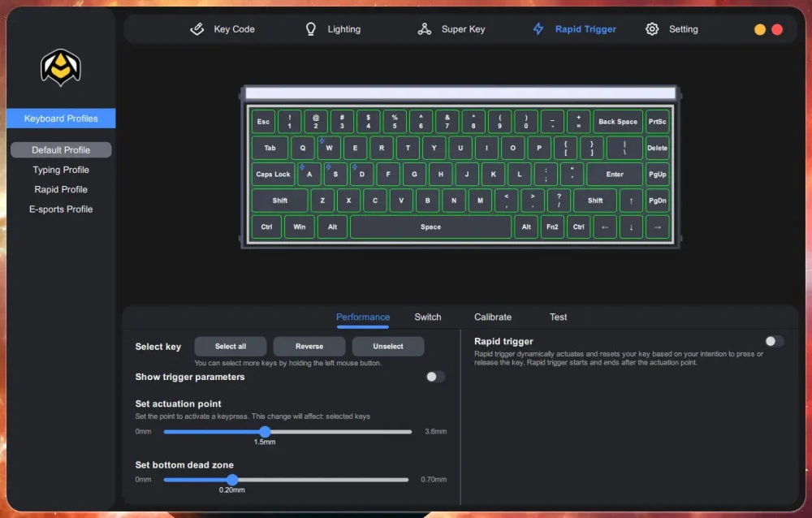
Task: Select the up arrow key
Action: [x=631, y=201]
